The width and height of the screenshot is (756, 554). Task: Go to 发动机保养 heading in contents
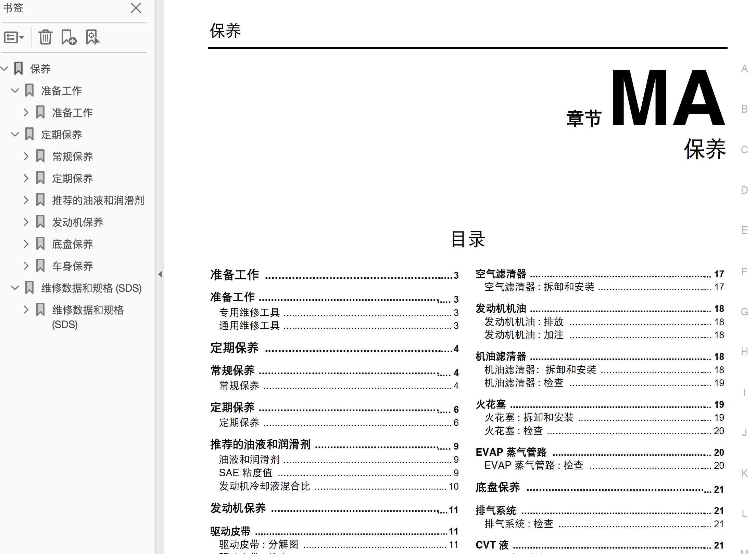pos(335,508)
